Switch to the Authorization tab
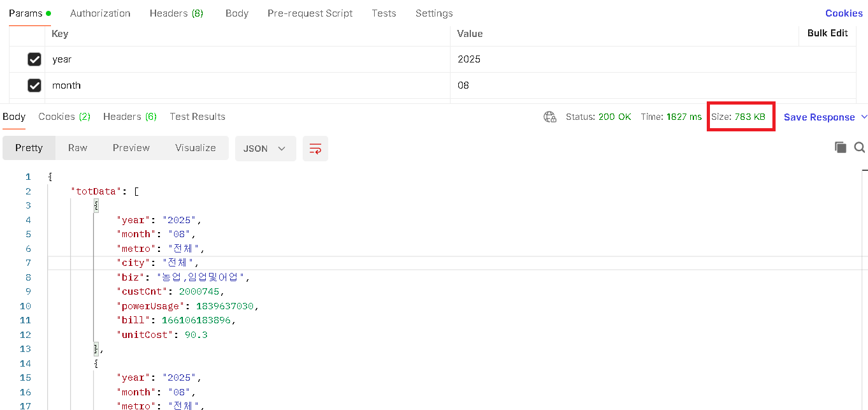This screenshot has width=868, height=410. 100,13
